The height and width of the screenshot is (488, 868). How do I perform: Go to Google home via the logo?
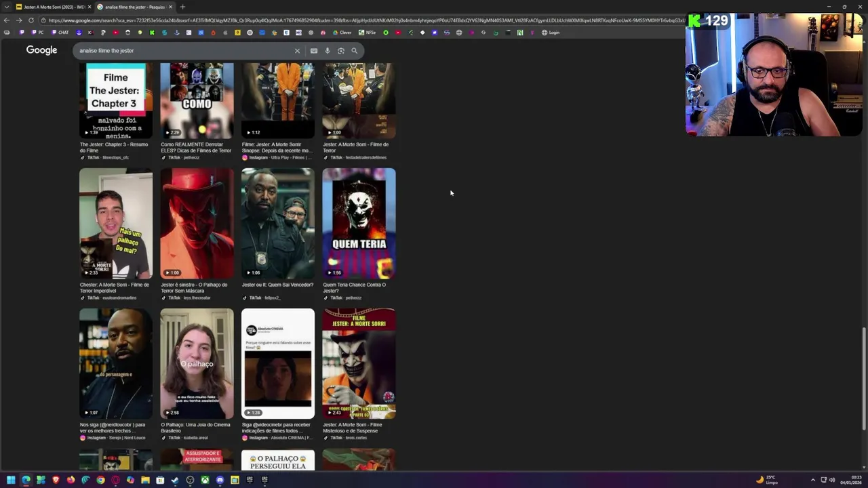pyautogui.click(x=41, y=50)
